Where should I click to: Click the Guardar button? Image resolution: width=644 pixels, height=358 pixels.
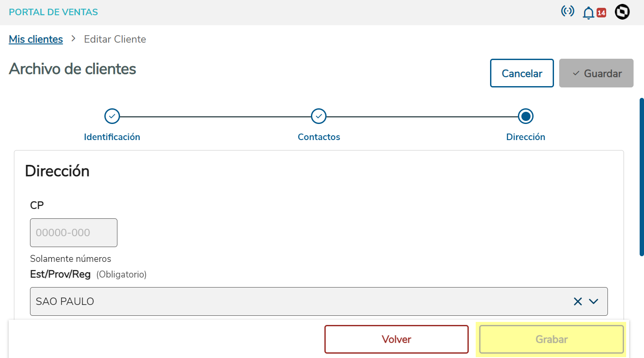[596, 73]
